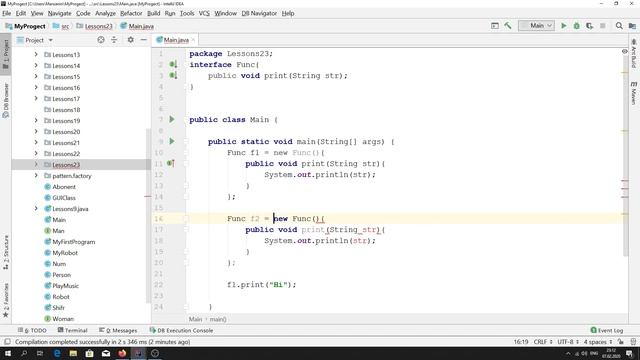Viewport: 640px width, 360px height.
Task: Open CRLF line separator dropdown
Action: pyautogui.click(x=543, y=342)
